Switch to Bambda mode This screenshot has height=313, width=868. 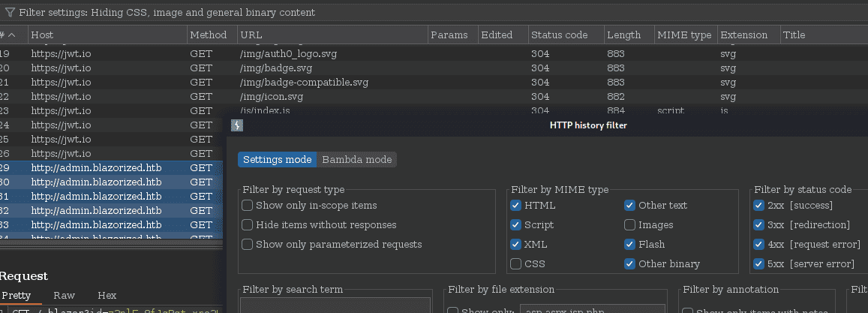[x=357, y=160]
